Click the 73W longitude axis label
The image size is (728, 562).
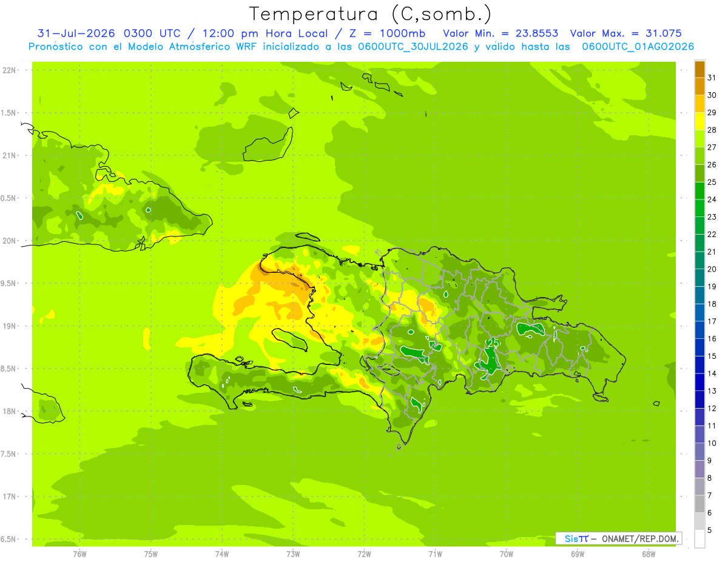(x=293, y=554)
